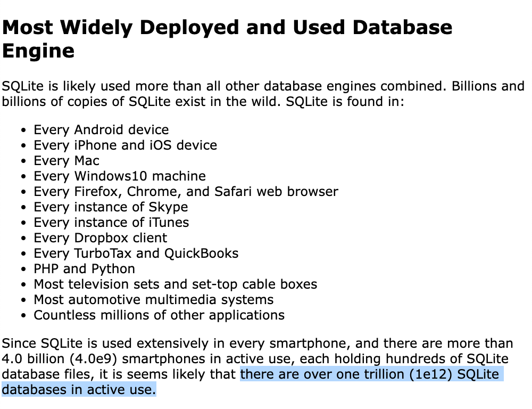Click the list item "Every Windows10 machine"

click(120, 176)
